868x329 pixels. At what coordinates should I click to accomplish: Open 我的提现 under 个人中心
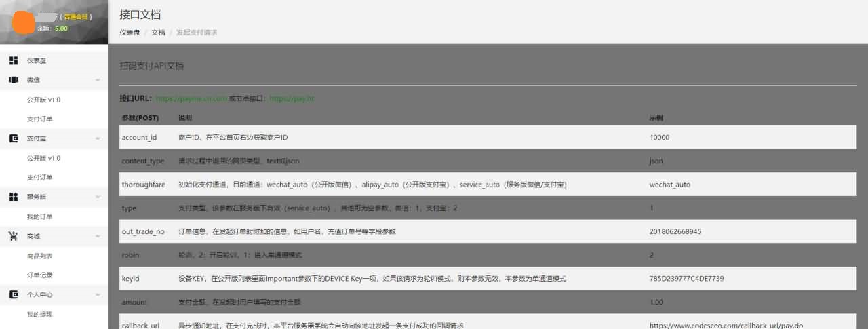point(39,315)
